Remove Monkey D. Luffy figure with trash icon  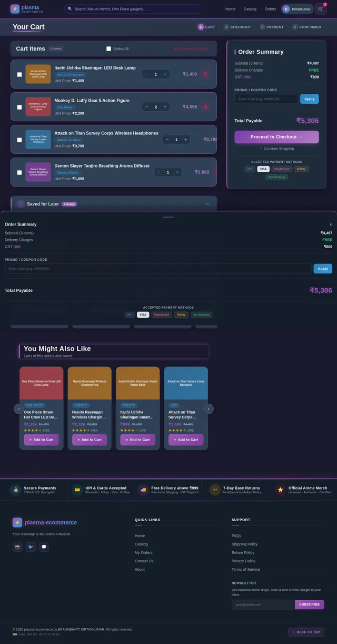click(205, 106)
